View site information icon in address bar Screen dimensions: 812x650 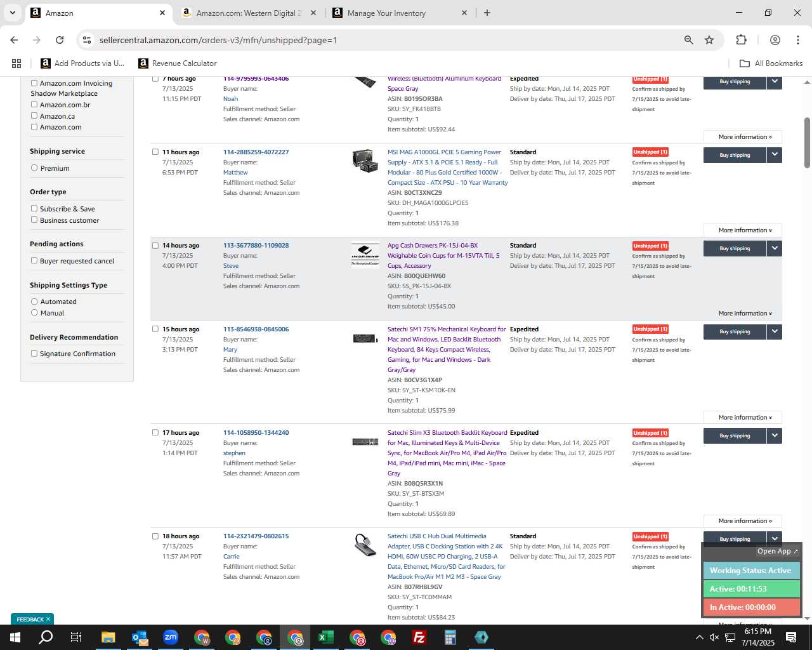tap(87, 40)
